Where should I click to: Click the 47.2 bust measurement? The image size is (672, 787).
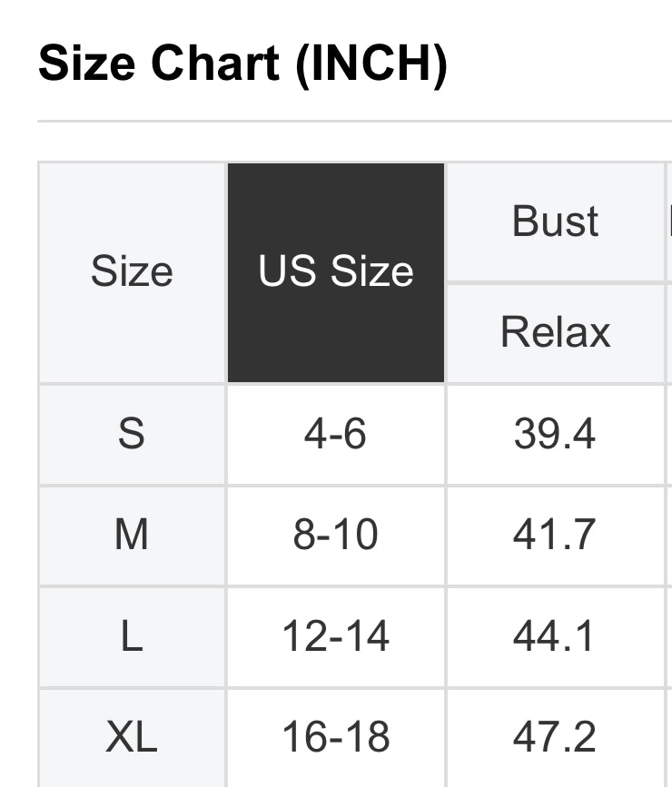click(555, 737)
